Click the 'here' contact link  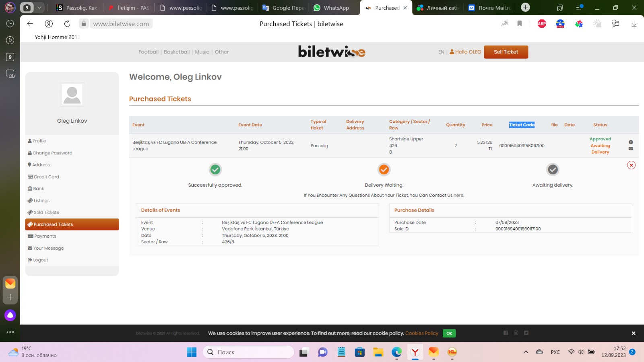pyautogui.click(x=458, y=195)
